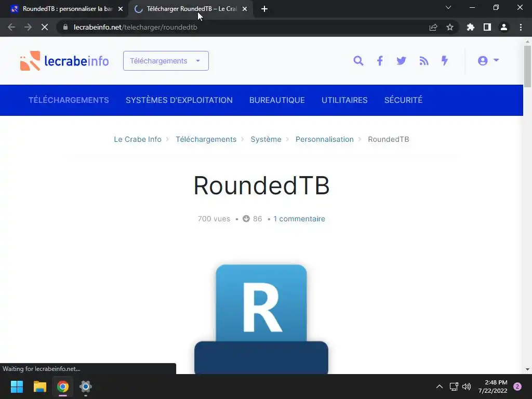Click the RoundedTB app logo image
Screen dimensions: 532x399
[261, 319]
